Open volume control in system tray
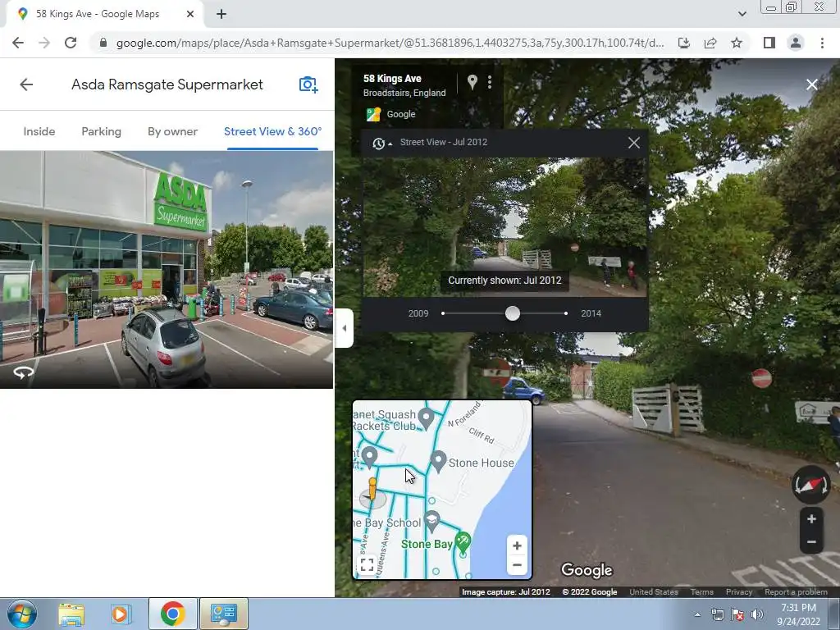This screenshot has width=840, height=630. pyautogui.click(x=757, y=614)
